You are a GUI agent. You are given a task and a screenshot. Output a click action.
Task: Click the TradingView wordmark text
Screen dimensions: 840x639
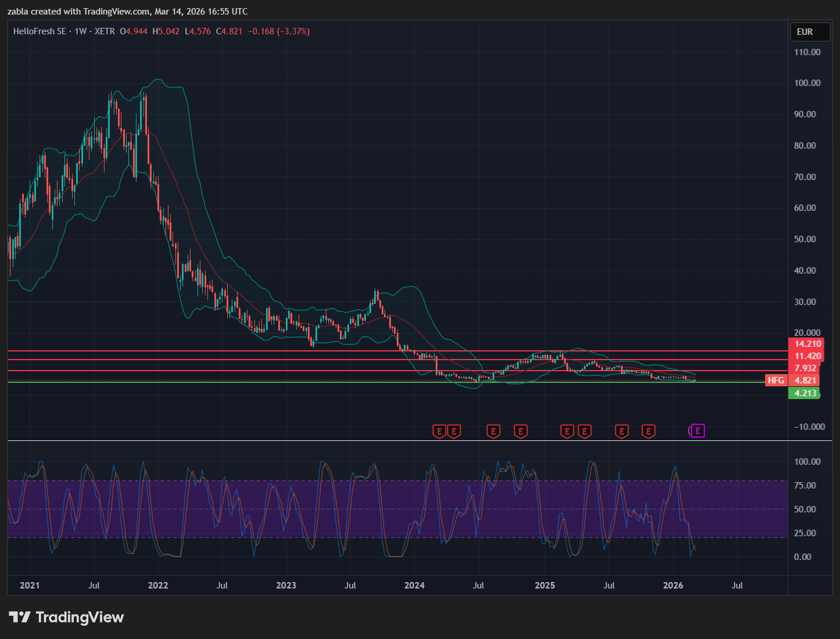pos(80,617)
